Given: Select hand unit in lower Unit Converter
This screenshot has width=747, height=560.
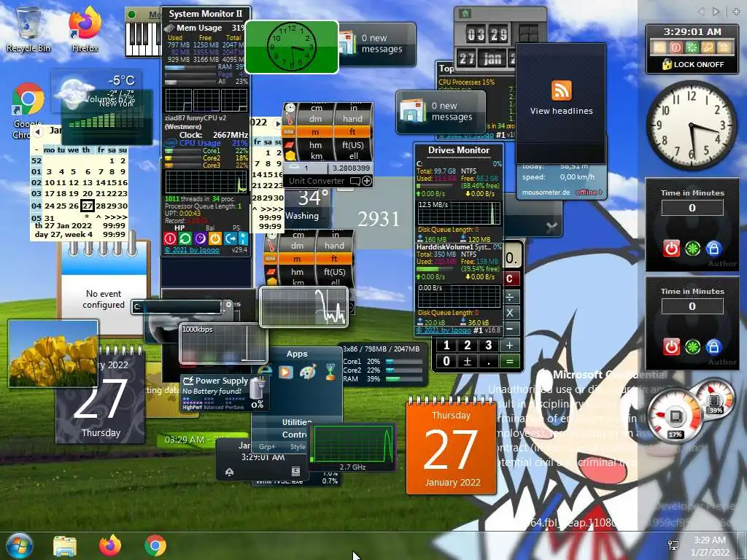Looking at the screenshot, I should click(x=334, y=246).
